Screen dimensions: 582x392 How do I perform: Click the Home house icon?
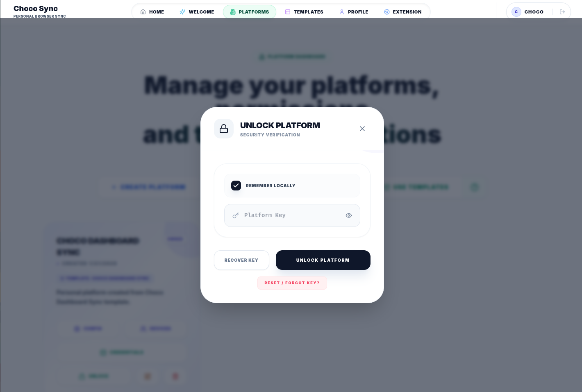tap(143, 12)
